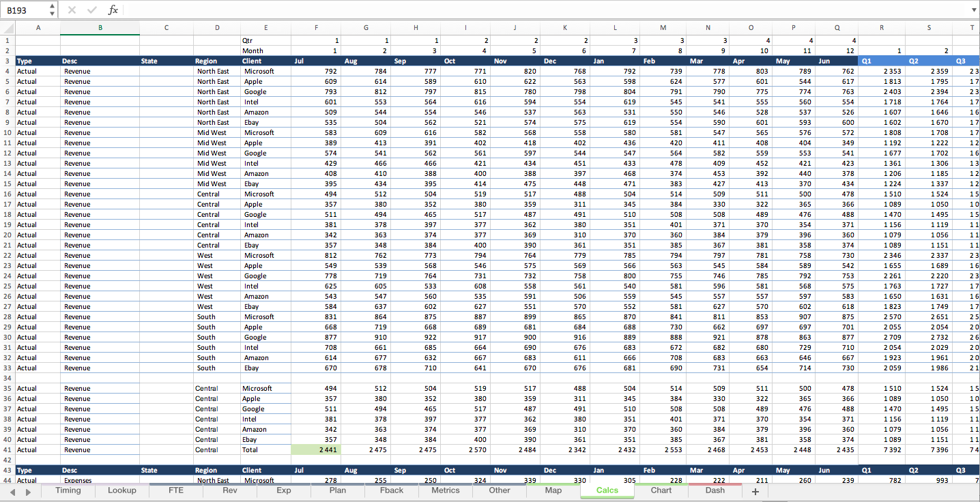The width and height of the screenshot is (980, 502).
Task: Switch to the Map sheet tab
Action: point(553,490)
